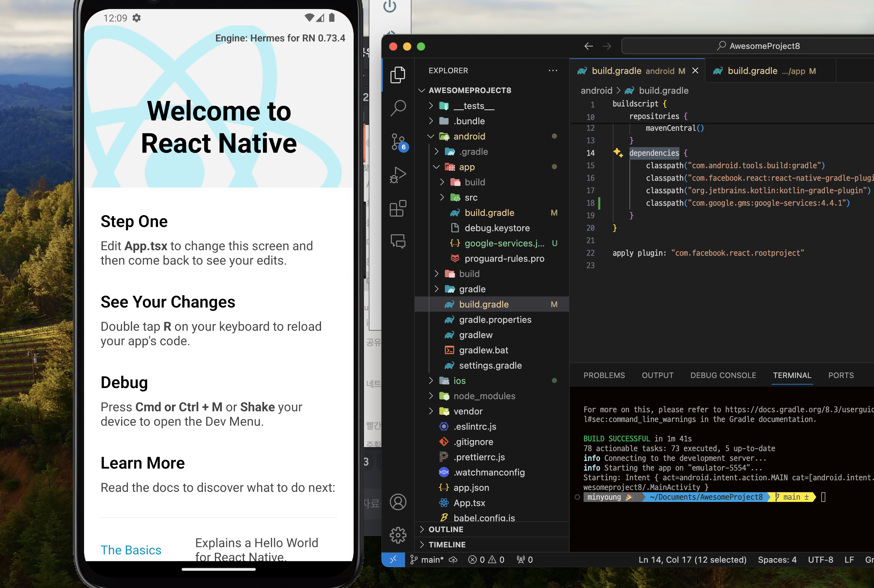This screenshot has height=588, width=874.
Task: Click the settings gear in emulator status bar
Action: pos(137,18)
